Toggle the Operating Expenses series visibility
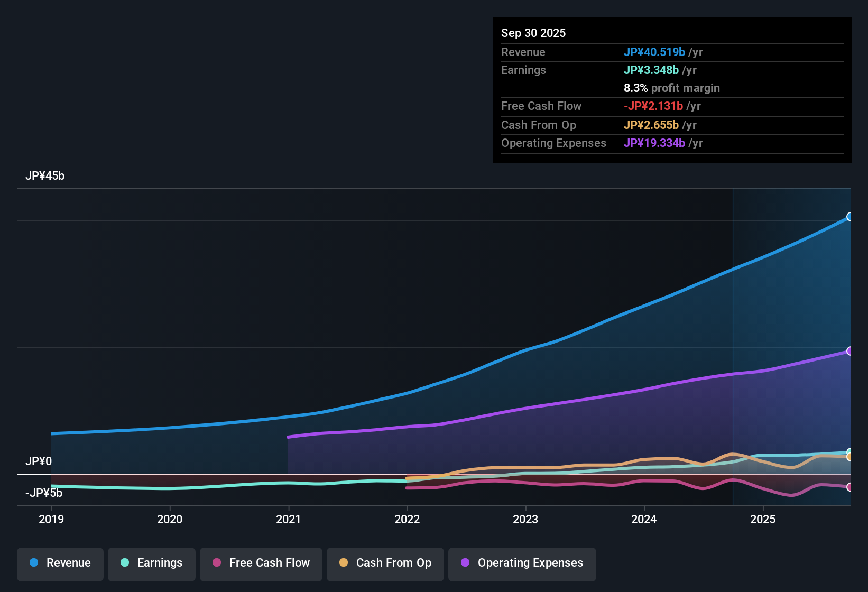This screenshot has width=868, height=592. (522, 563)
